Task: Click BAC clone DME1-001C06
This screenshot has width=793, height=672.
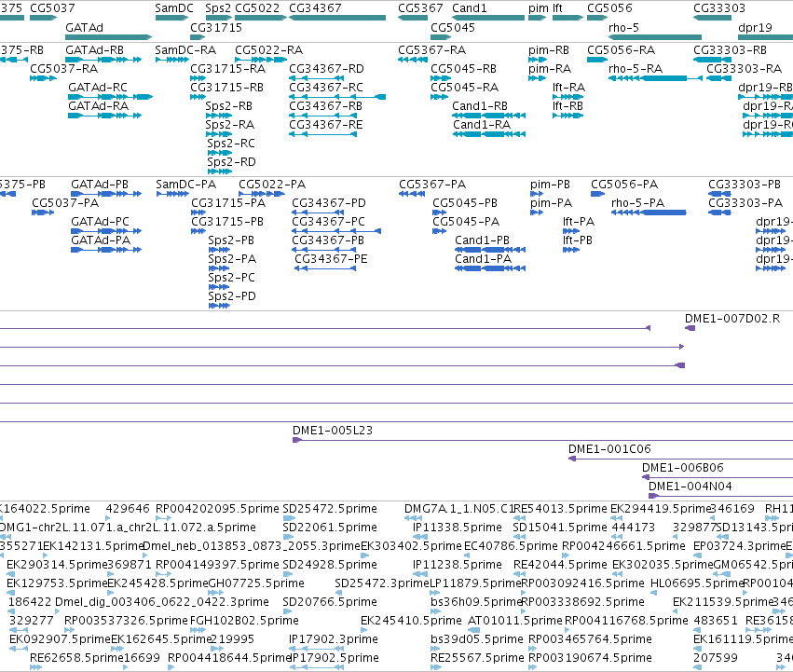Action: click(681, 459)
